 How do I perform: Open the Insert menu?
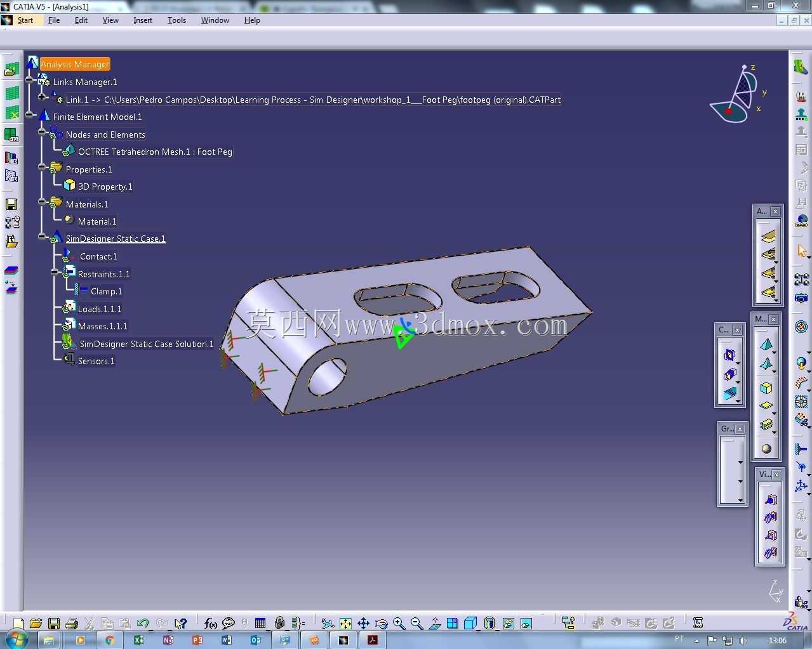[x=143, y=20]
